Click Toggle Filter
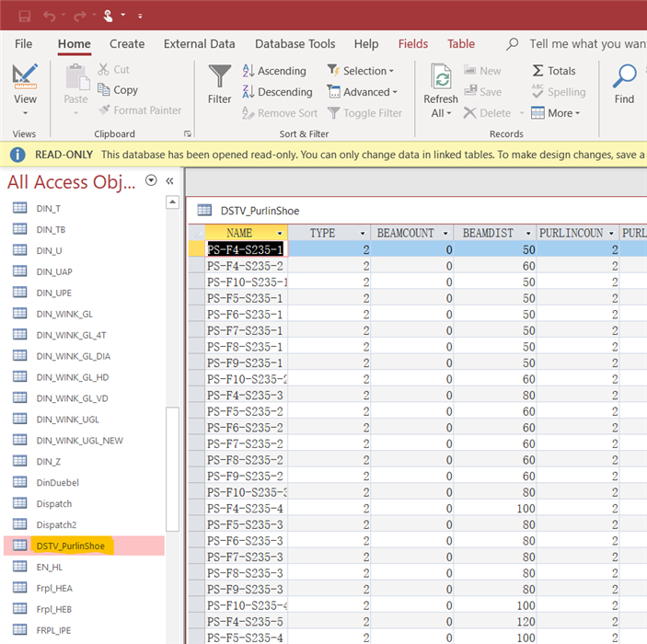Screen dimensions: 647x644 coord(364,112)
